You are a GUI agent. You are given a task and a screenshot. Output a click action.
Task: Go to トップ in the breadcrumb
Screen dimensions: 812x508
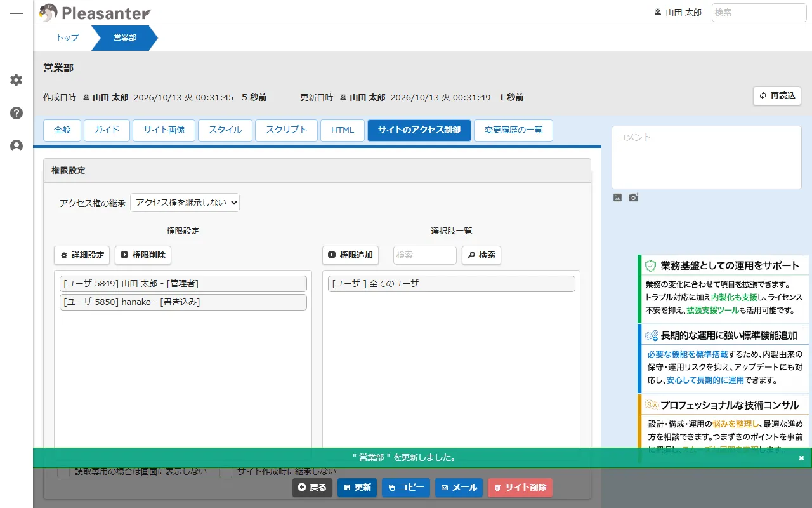click(x=67, y=38)
